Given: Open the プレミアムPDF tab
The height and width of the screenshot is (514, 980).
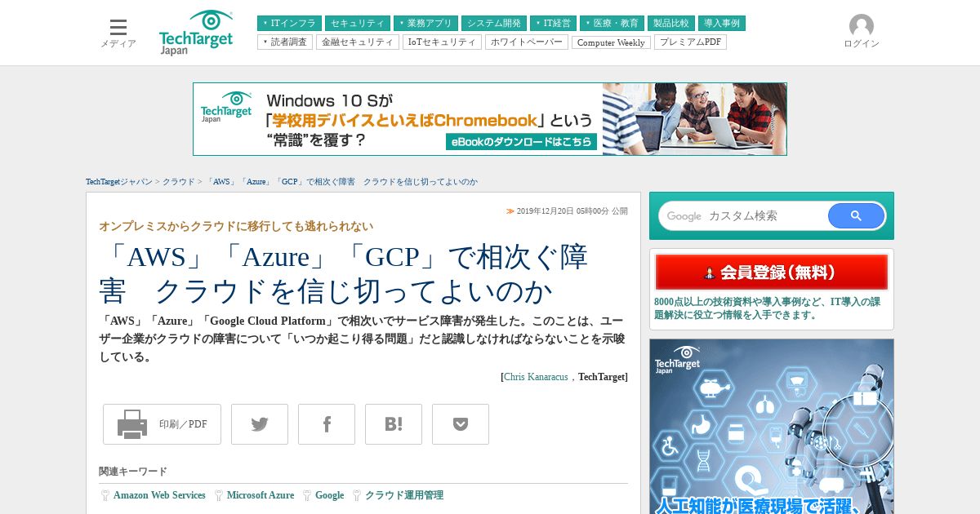Looking at the screenshot, I should [690, 42].
